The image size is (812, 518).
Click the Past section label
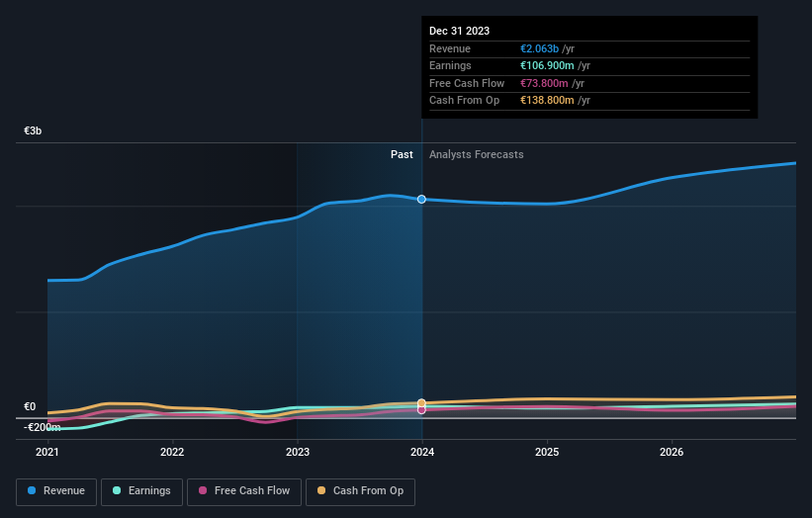point(402,155)
